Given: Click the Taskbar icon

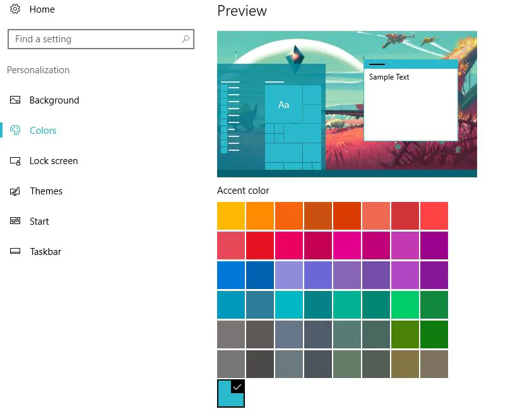Looking at the screenshot, I should pyautogui.click(x=15, y=251).
